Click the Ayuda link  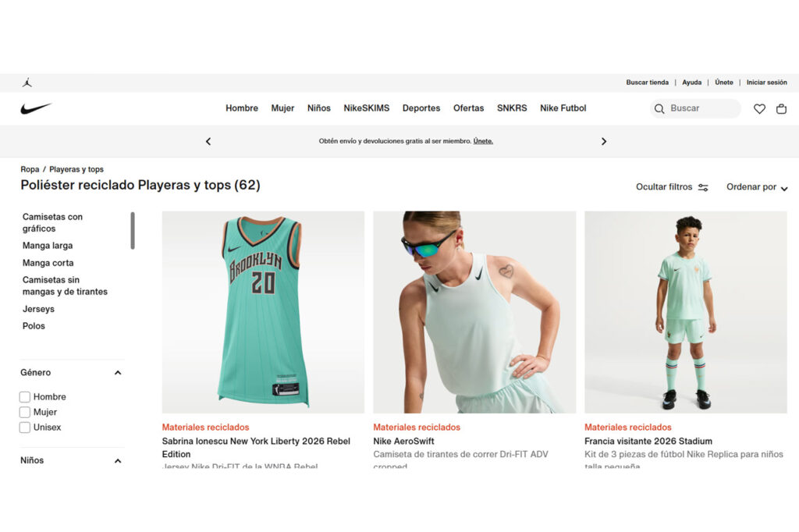(691, 82)
